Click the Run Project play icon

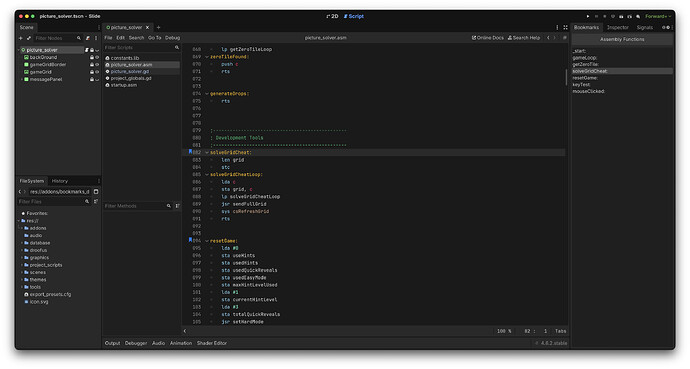(588, 16)
